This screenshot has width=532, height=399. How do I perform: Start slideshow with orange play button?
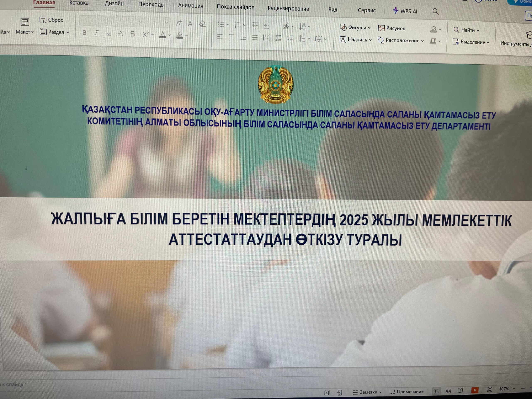tap(474, 390)
